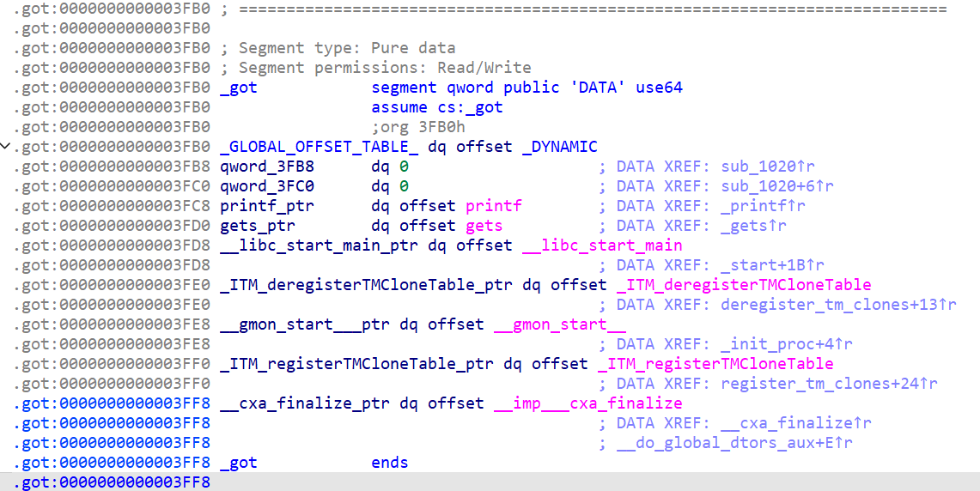Screen dimensions: 980x491
Task: Select the __cxa_finalize_ptr label
Action: click(x=304, y=403)
